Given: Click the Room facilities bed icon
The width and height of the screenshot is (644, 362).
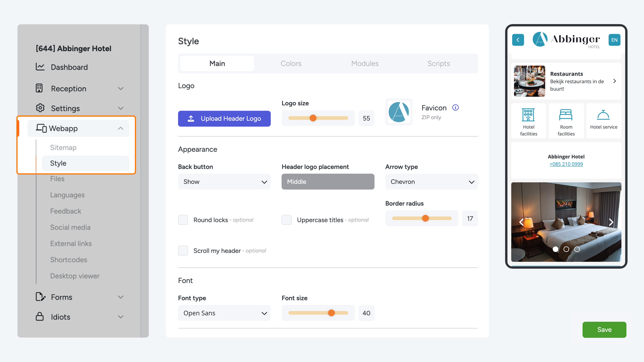Looking at the screenshot, I should pyautogui.click(x=566, y=115).
